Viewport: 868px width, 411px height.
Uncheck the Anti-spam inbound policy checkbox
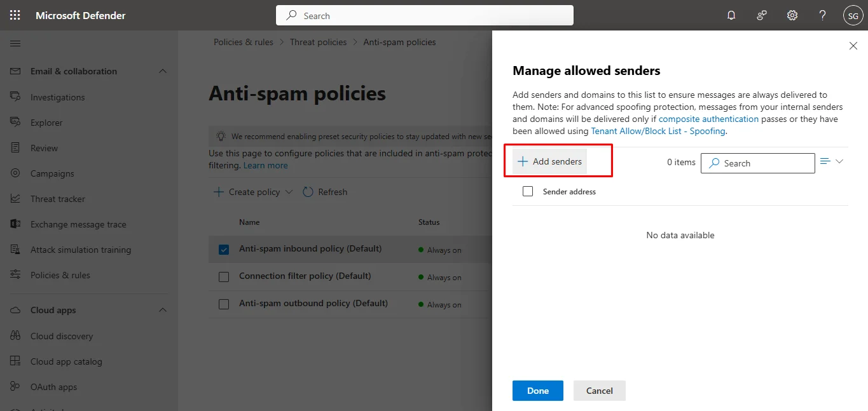coord(224,250)
